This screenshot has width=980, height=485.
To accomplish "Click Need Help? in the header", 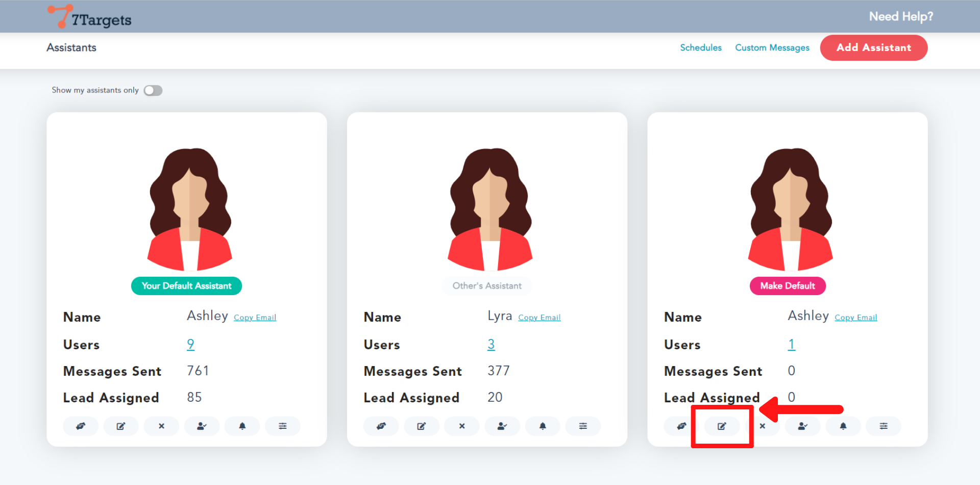I will click(901, 16).
